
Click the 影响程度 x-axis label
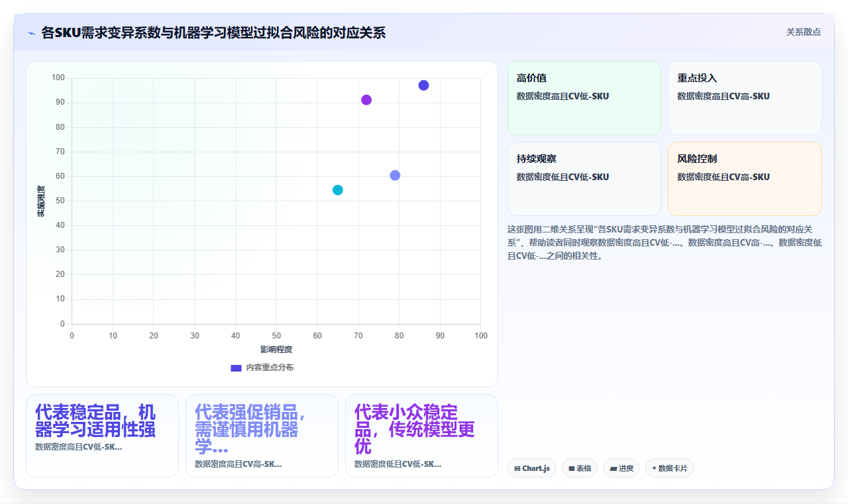pos(276,350)
